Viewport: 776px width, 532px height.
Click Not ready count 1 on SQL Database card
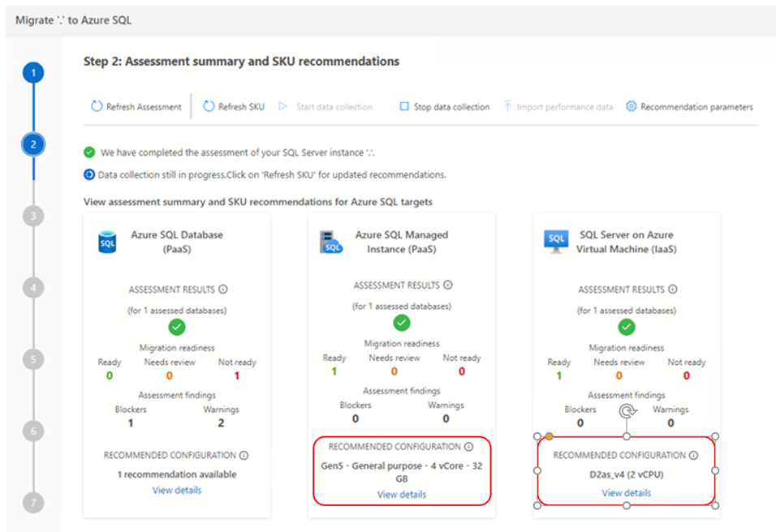tap(237, 375)
